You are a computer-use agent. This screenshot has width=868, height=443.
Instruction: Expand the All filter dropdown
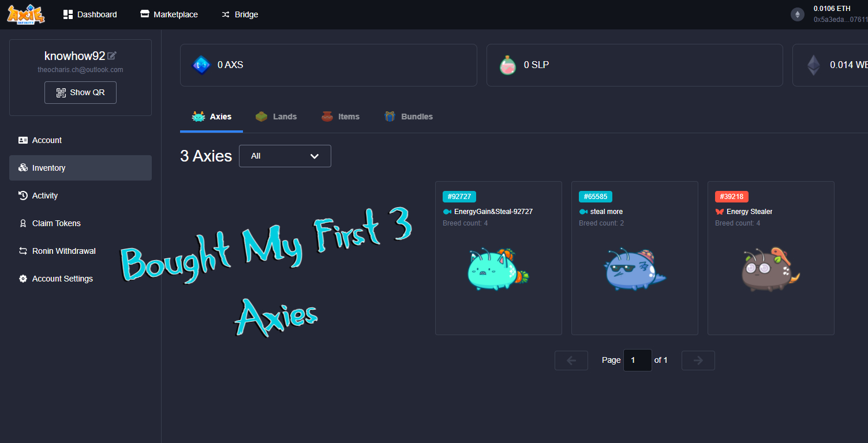pyautogui.click(x=285, y=156)
